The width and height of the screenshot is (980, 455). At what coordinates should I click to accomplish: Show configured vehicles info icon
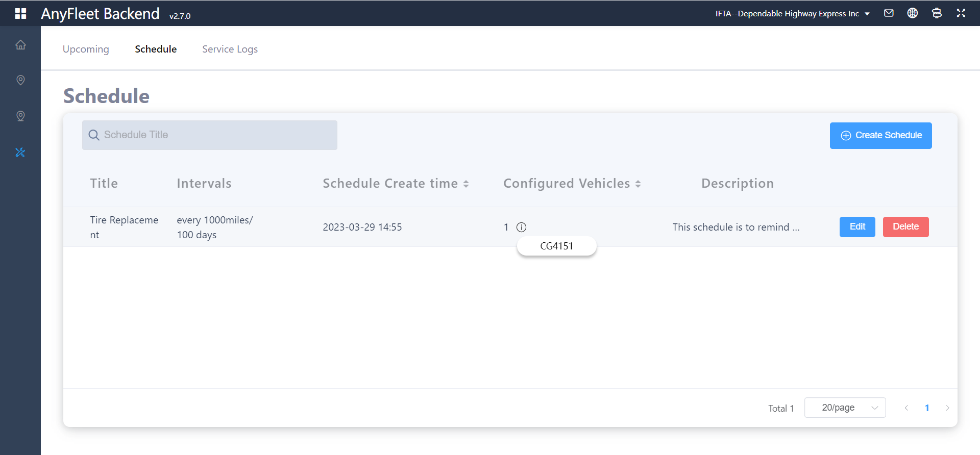point(521,227)
